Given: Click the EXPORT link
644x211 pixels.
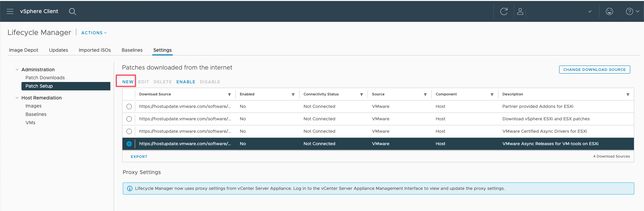Looking at the screenshot, I should 139,157.
